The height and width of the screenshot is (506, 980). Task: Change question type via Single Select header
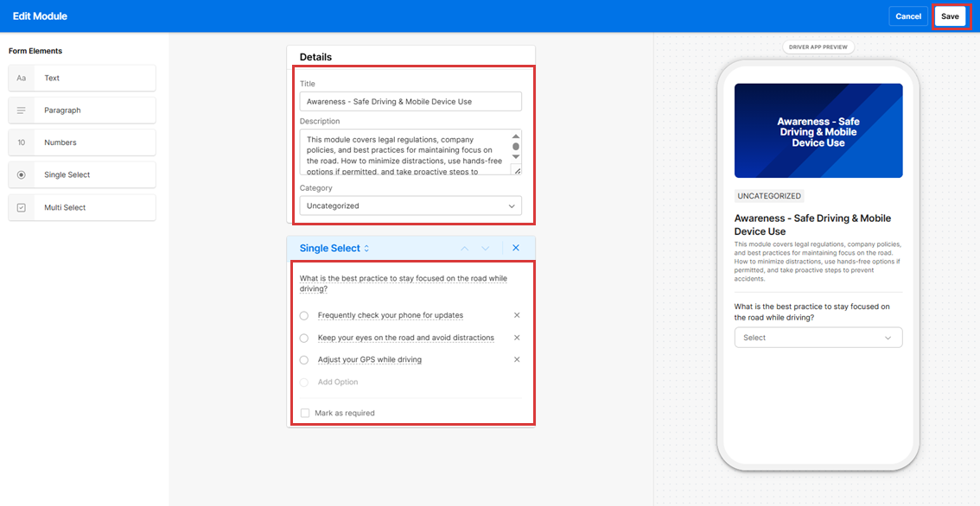click(x=334, y=249)
